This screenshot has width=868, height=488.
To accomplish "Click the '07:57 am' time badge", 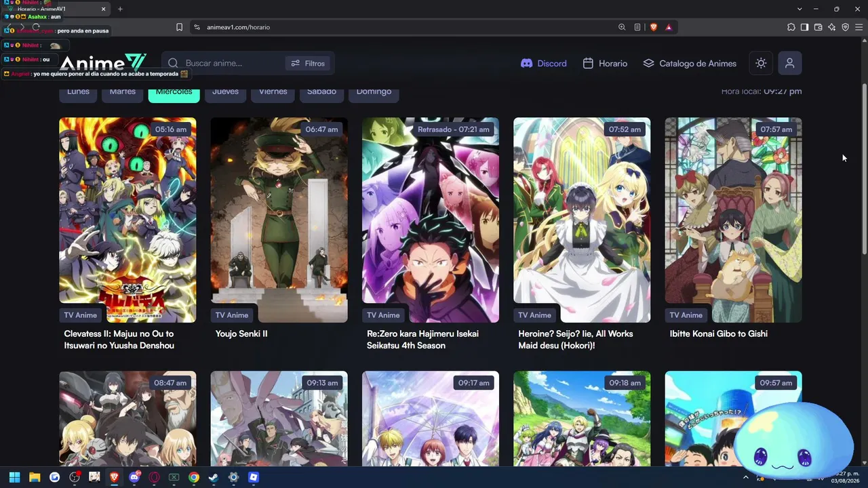I will (776, 129).
